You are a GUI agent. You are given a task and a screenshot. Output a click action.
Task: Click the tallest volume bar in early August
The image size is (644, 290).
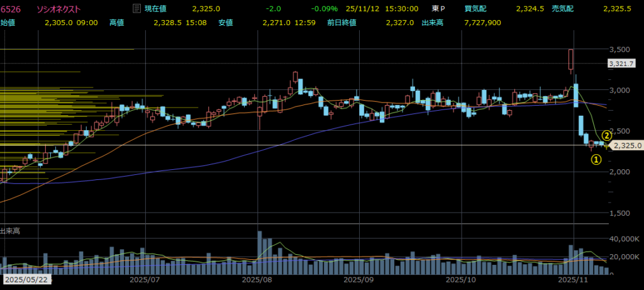(259, 252)
